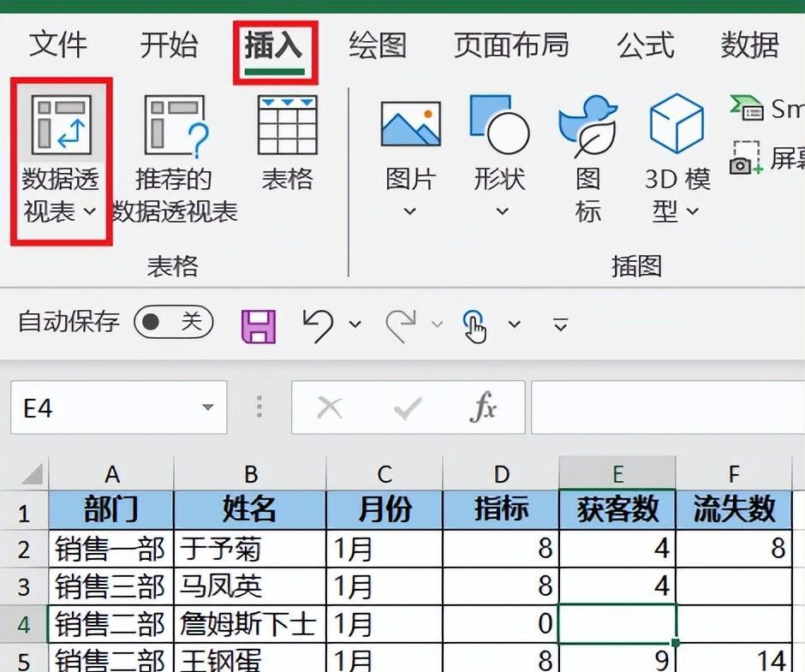Open Customize Quick Access Toolbar menu
This screenshot has width=805, height=672.
click(x=561, y=324)
